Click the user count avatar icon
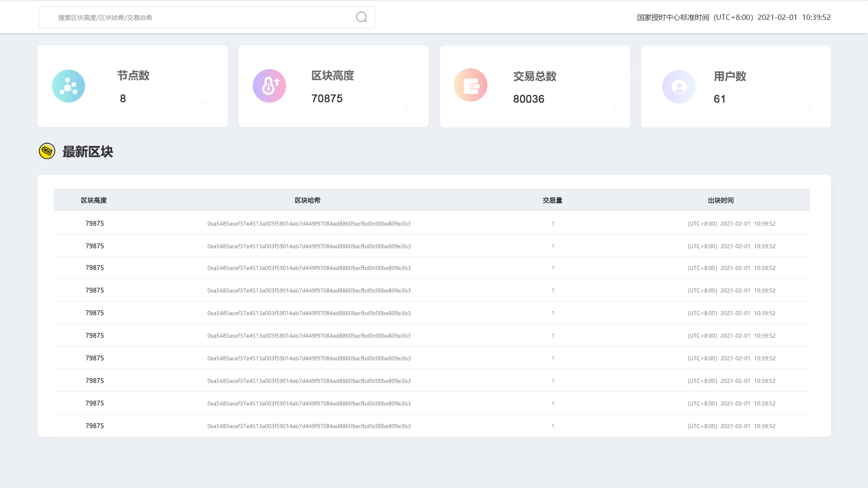868x488 pixels. pos(679,87)
